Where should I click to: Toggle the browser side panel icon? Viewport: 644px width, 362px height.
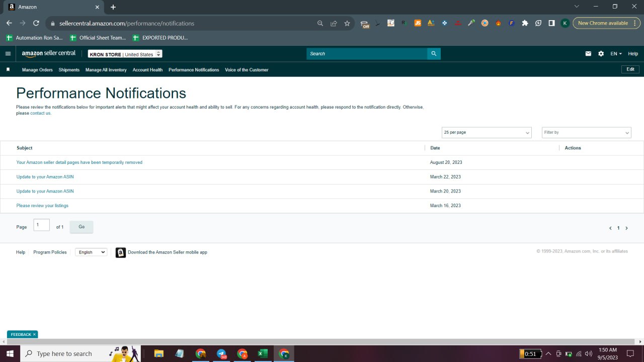tap(551, 23)
